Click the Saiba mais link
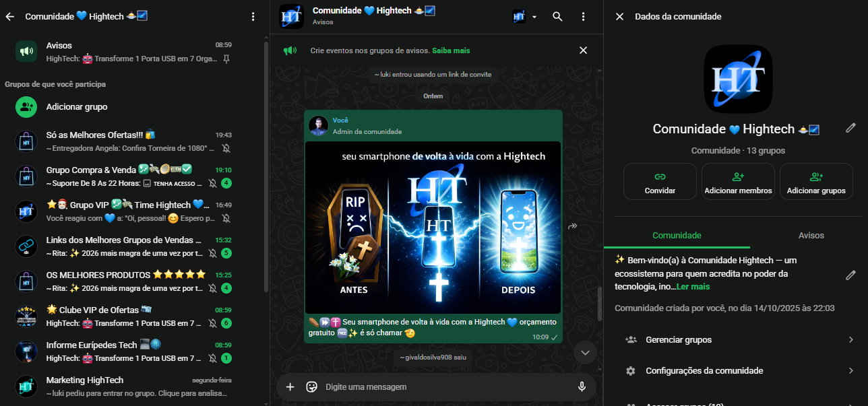868x406 pixels. [451, 50]
